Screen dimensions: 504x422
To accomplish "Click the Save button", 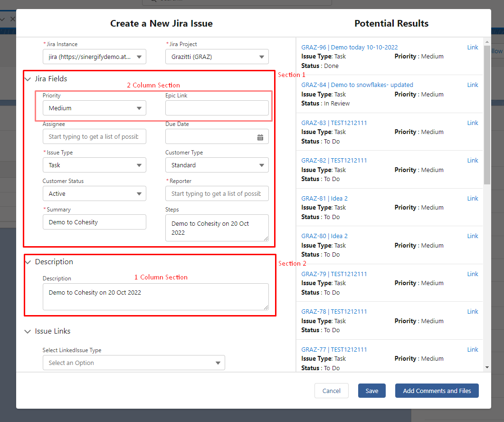I will pos(372,391).
